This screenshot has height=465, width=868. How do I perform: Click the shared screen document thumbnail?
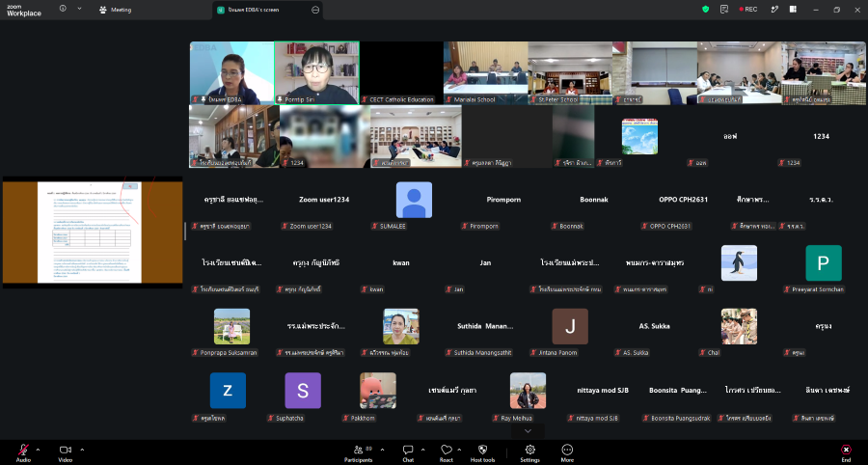[93, 232]
